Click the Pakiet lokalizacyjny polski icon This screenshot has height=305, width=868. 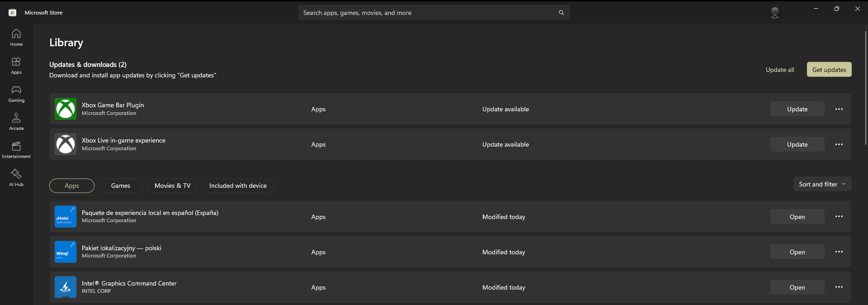click(x=66, y=252)
